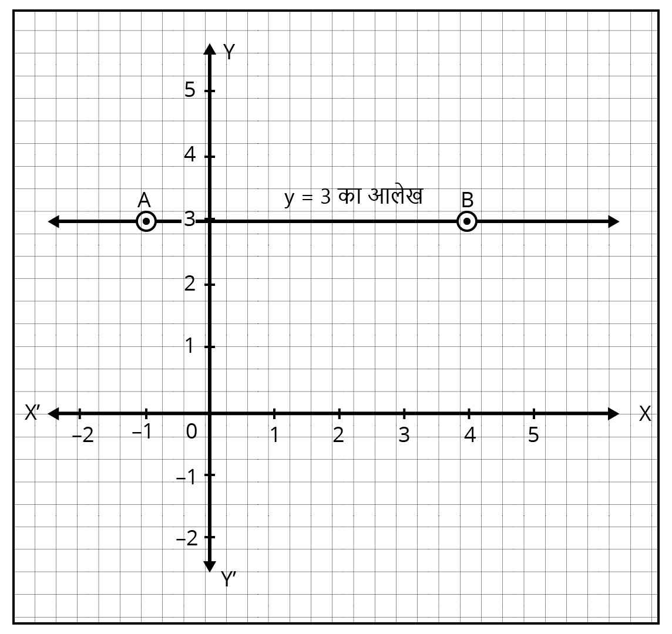
Task: Click the left arrowhead of line y = 3
Action: point(53,222)
